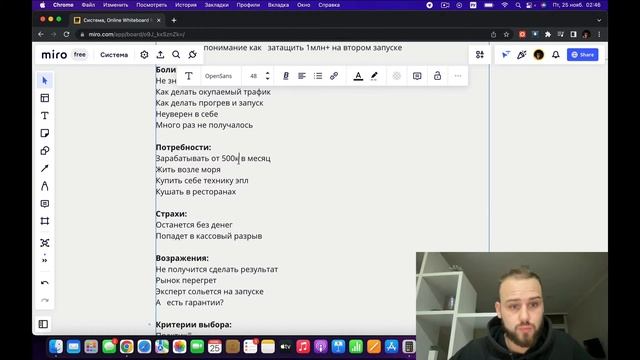Screen dimensions: 640x360
Task: Select the Pen drawing tool
Action: tap(45, 186)
